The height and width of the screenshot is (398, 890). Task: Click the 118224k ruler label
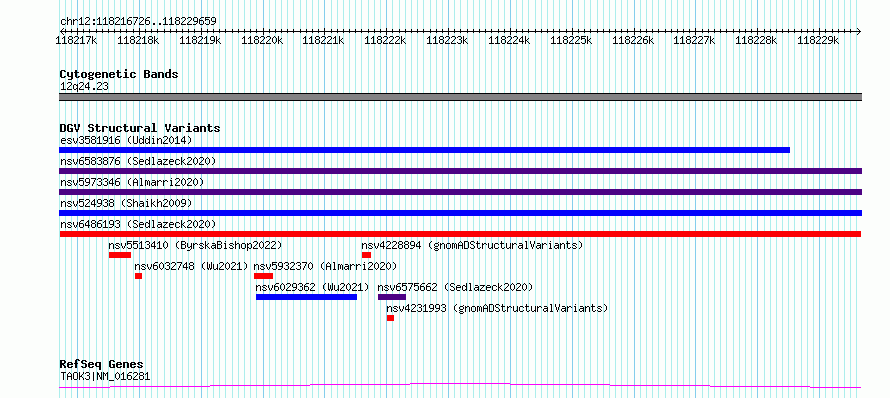[509, 40]
